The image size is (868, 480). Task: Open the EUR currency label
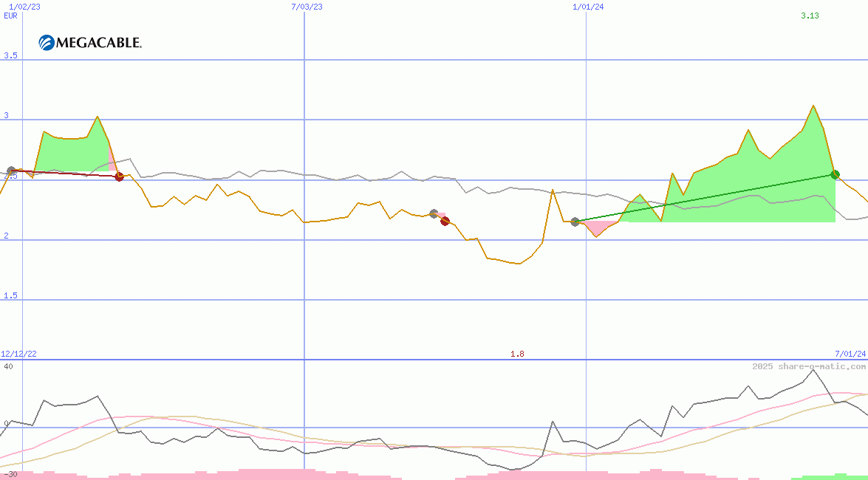(x=10, y=16)
